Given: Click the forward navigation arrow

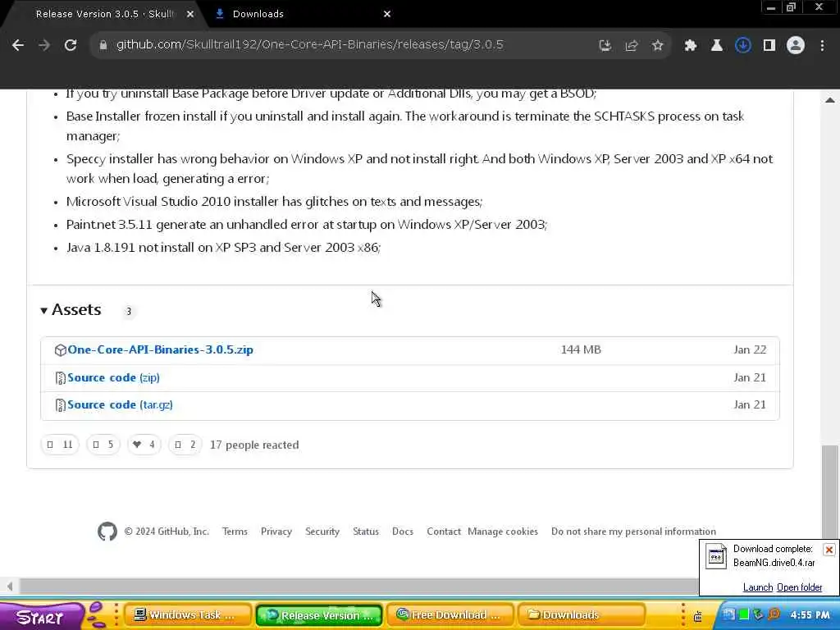Looking at the screenshot, I should 44,45.
